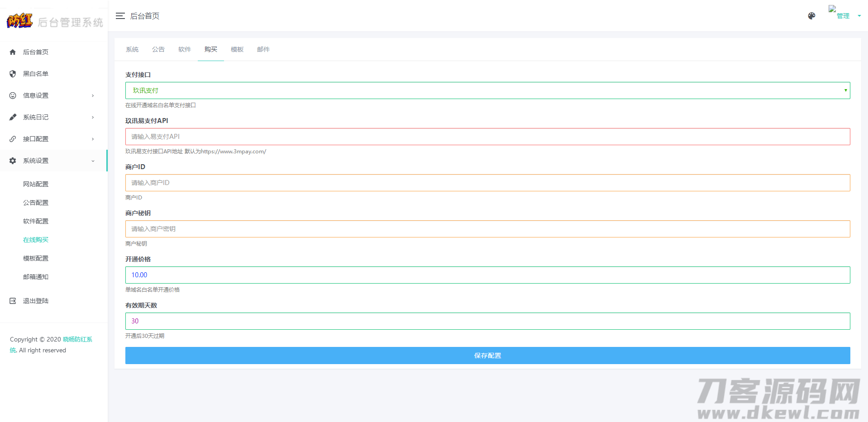Click the shield icon for 黑白名单
868x422 pixels.
[13, 74]
